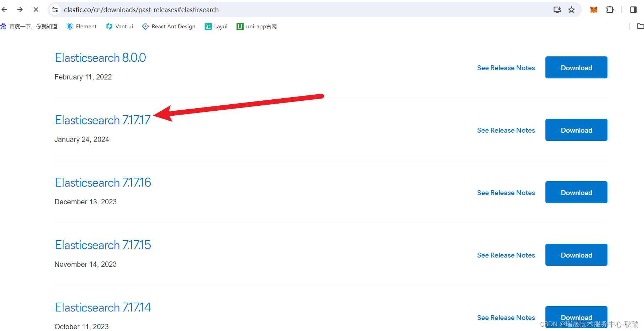Bookmark this page with the star icon
644x331 pixels.
pyautogui.click(x=571, y=10)
